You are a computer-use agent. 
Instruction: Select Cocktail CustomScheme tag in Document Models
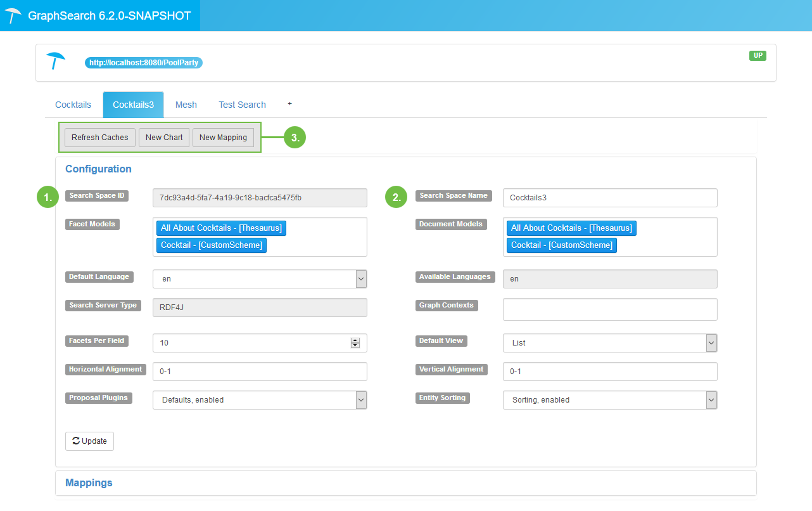(x=562, y=245)
